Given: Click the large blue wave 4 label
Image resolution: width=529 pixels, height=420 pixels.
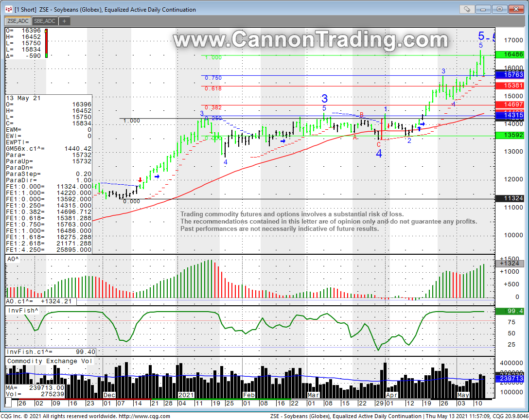Looking at the screenshot, I should coord(379,154).
